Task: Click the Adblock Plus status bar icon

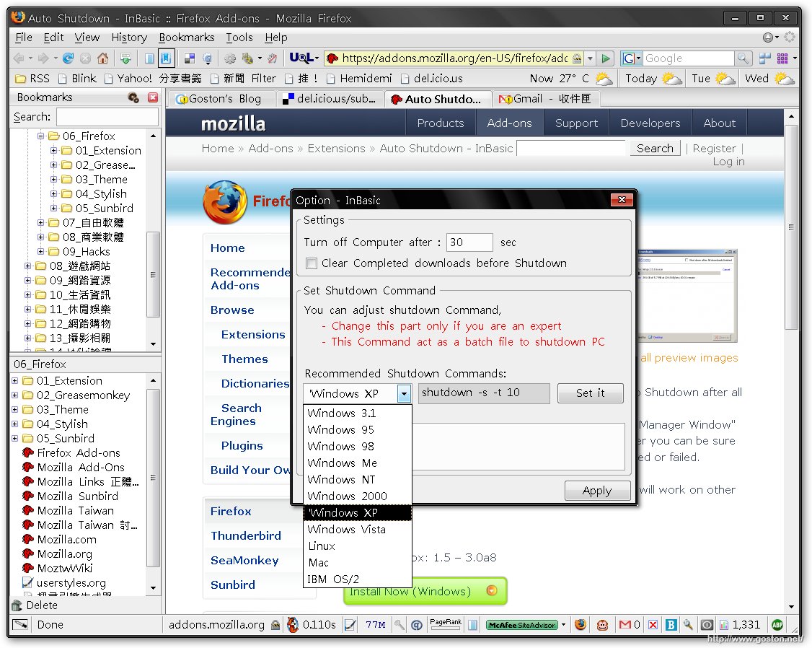Action: tap(777, 625)
